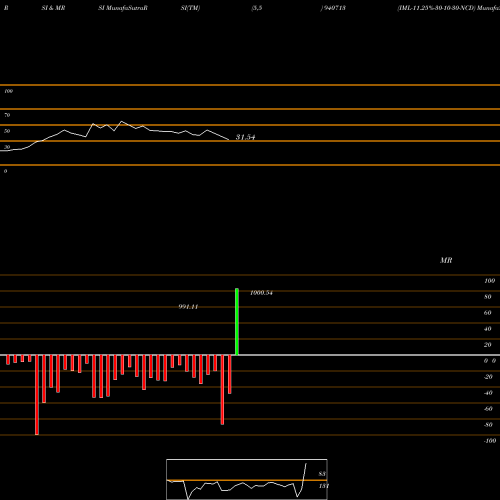Click the price label 991.11
500x500 pixels.
click(188, 307)
